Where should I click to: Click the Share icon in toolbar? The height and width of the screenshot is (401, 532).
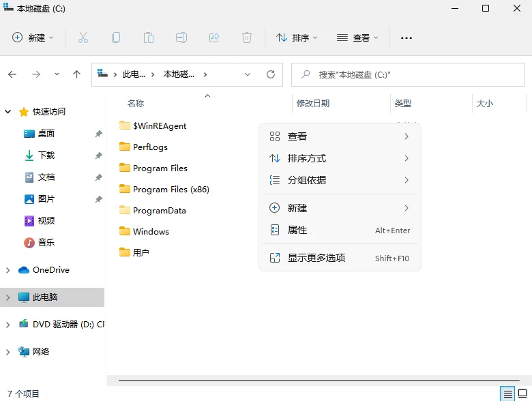pos(214,38)
